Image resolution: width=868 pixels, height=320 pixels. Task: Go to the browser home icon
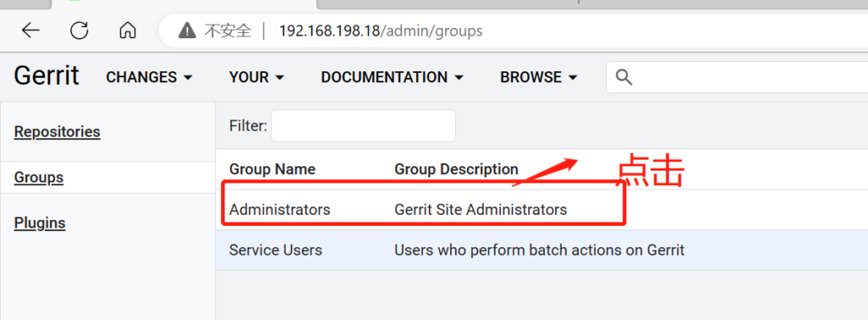127,30
